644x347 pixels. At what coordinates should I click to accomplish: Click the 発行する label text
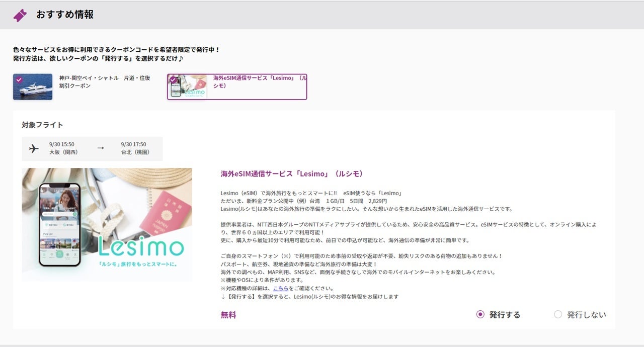(505, 315)
